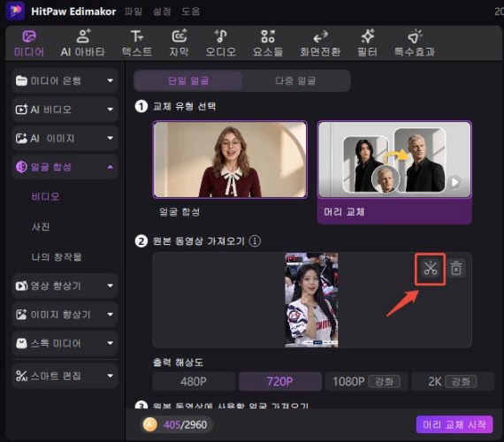
Task: Click the 영상 향상기 sidebar icon
Action: (21, 286)
